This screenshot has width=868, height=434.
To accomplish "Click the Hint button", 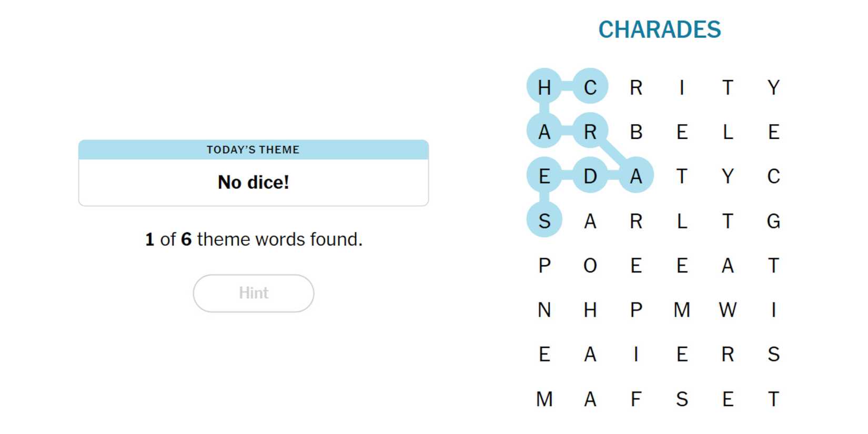I will coord(253,293).
